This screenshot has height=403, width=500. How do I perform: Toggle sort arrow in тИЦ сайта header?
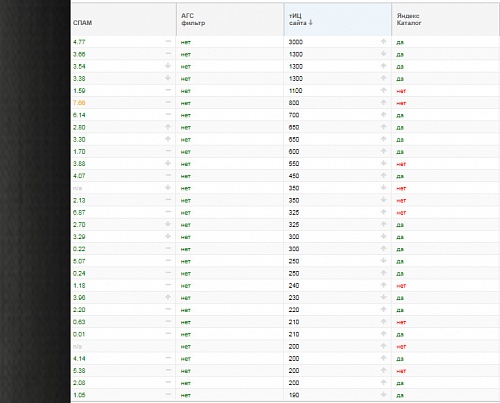[x=311, y=23]
